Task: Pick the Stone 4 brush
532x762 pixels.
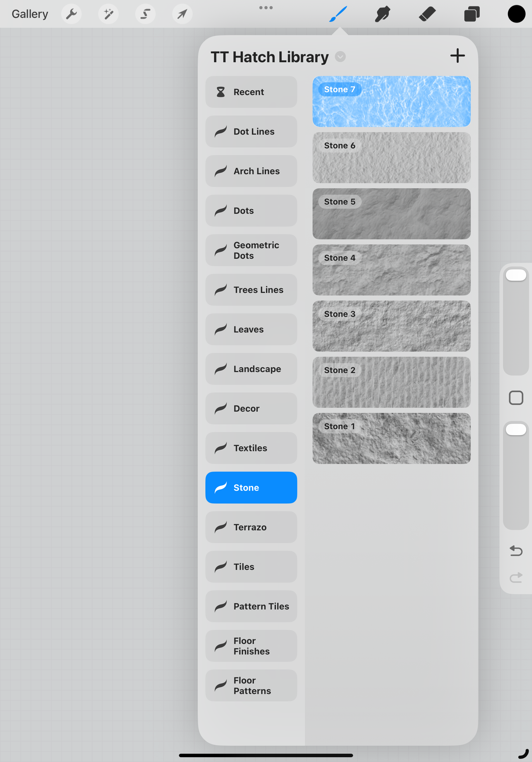Action: [391, 270]
